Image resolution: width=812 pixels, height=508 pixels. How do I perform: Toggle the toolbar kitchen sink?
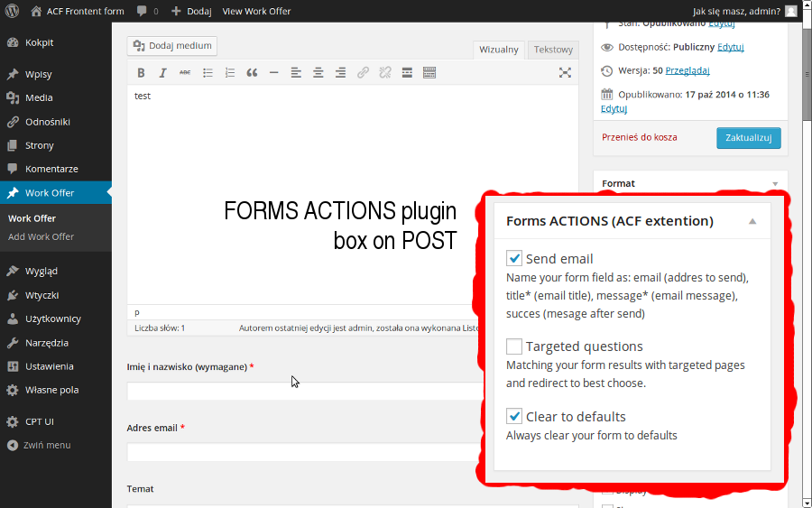coord(429,73)
